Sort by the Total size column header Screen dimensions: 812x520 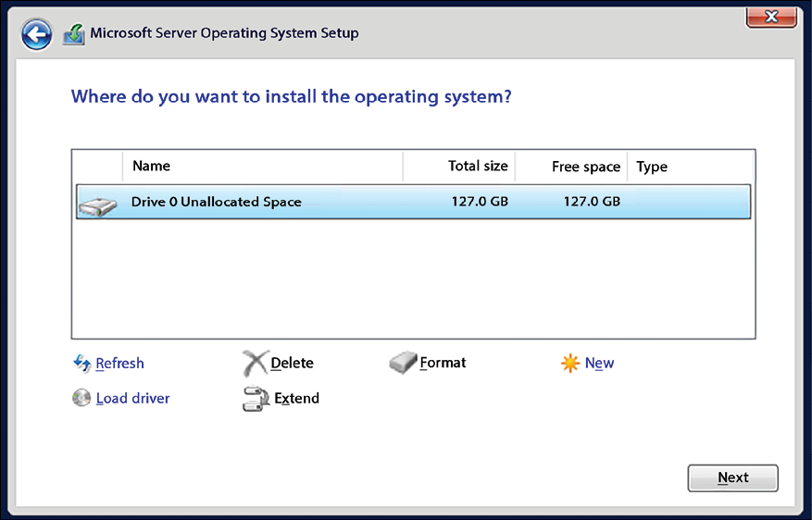(x=459, y=167)
